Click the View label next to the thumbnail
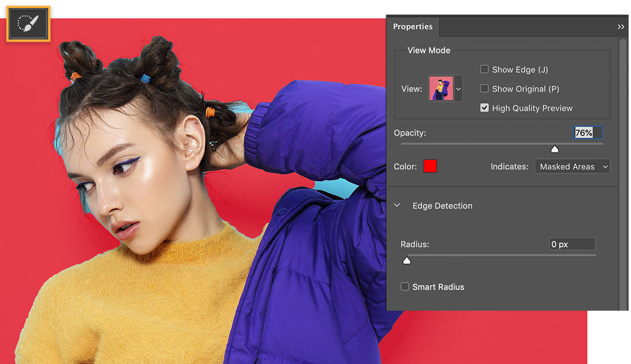Image resolution: width=631 pixels, height=364 pixels. pos(411,89)
